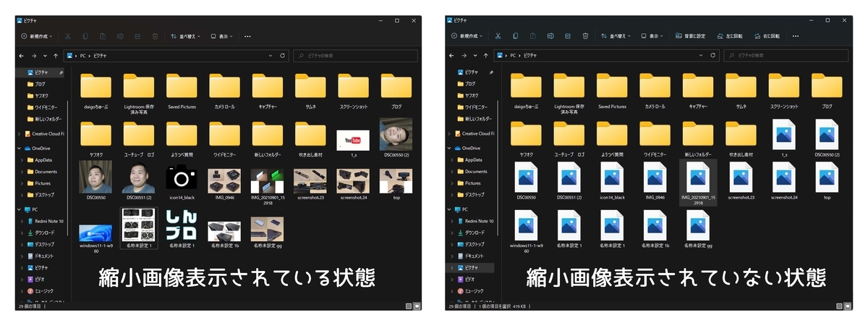868x326 pixels.
Task: Click the Up arrow in right window
Action: 486,55
